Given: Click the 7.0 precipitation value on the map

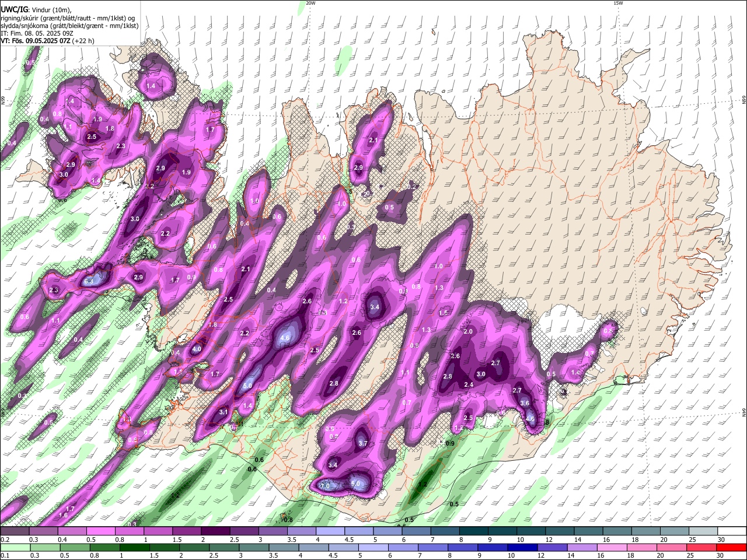Looking at the screenshot, I should 325,486.
